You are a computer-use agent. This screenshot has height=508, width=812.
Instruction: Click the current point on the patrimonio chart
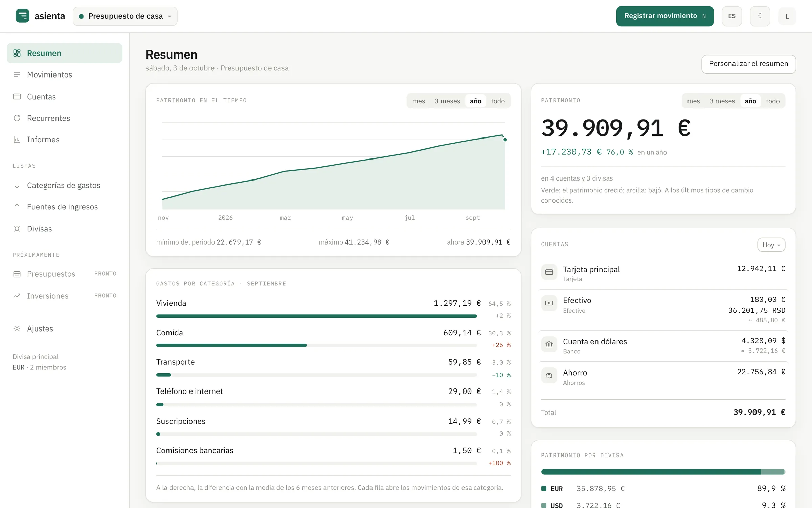tap(505, 140)
